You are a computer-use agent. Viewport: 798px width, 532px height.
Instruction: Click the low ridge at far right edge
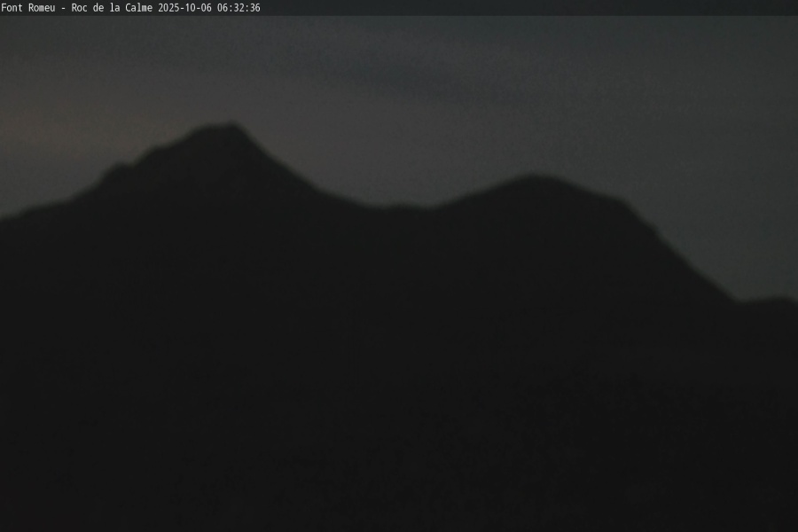[x=771, y=303]
